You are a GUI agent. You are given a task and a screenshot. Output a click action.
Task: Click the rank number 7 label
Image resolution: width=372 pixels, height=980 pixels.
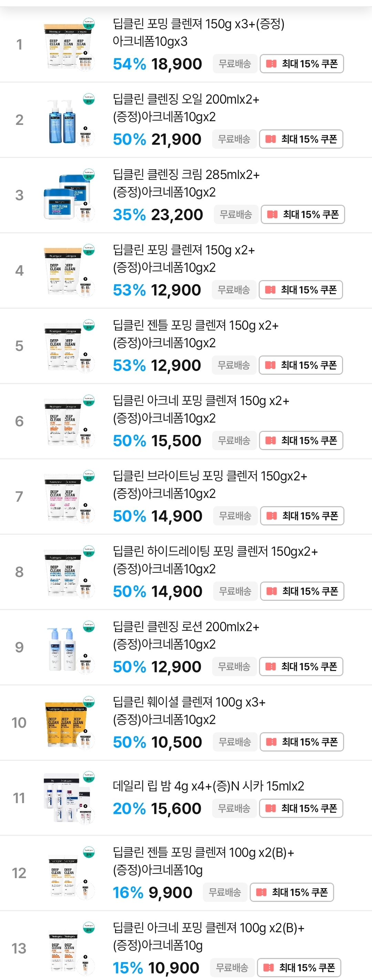(19, 497)
